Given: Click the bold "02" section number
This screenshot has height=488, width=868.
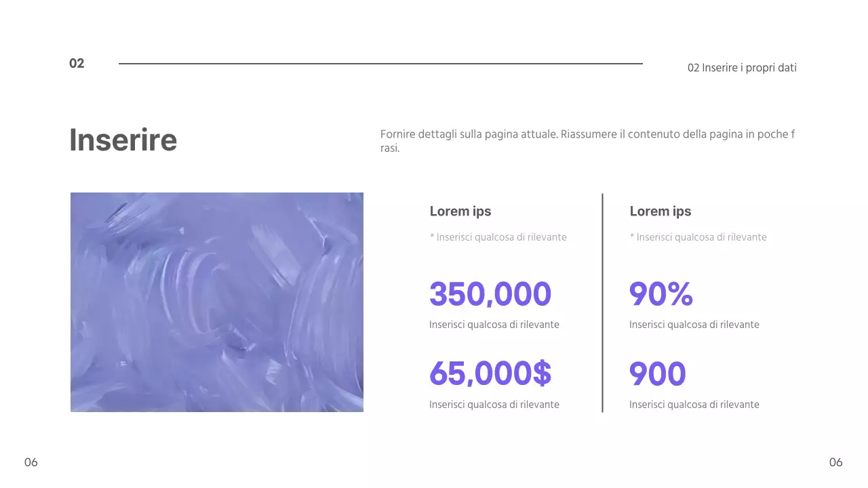Looking at the screenshot, I should [77, 64].
